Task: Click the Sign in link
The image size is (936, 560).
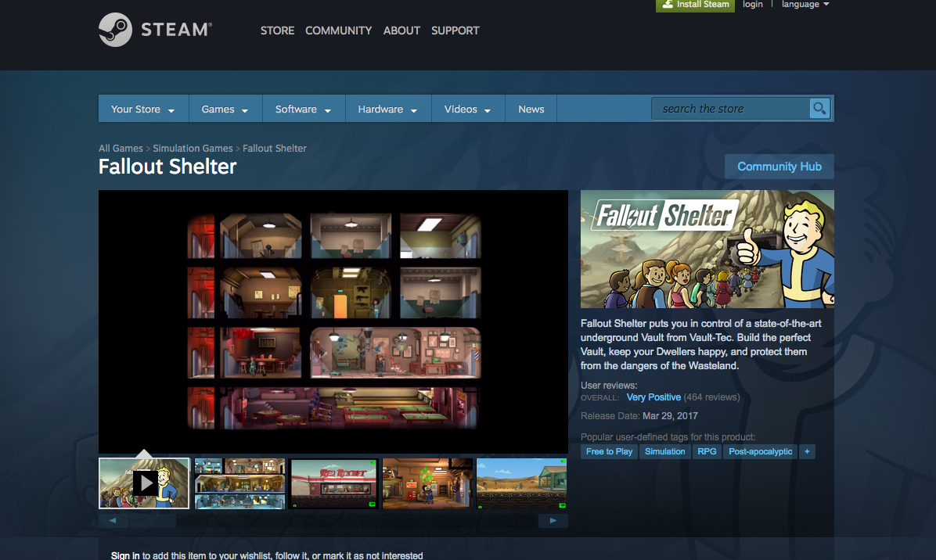Action: pos(124,555)
